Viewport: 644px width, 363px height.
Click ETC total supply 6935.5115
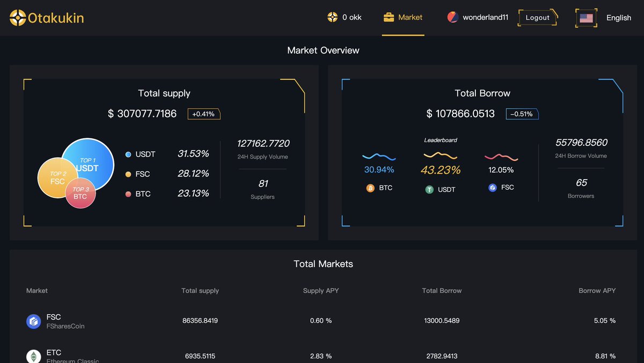(200, 356)
